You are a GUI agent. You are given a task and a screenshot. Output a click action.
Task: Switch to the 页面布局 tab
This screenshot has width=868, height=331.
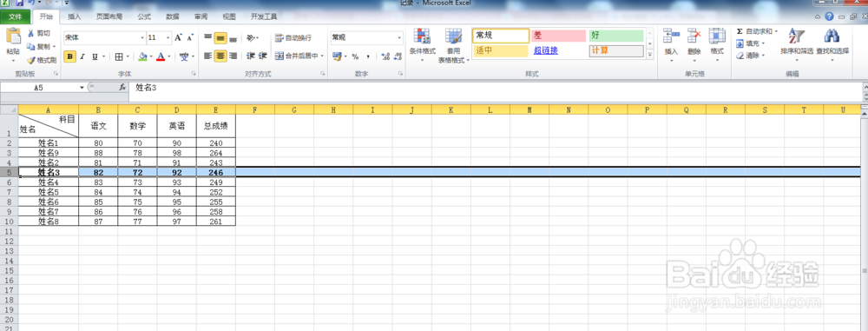tap(109, 17)
